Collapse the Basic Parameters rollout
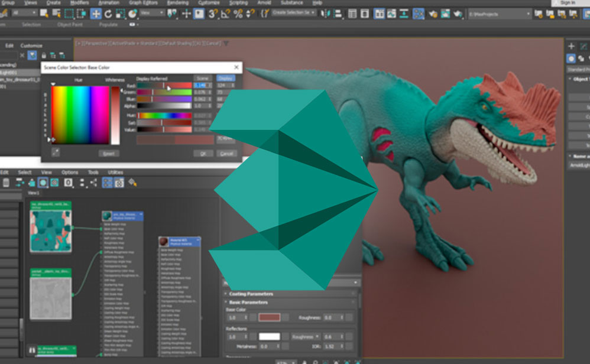This screenshot has height=364, width=590. point(248,303)
